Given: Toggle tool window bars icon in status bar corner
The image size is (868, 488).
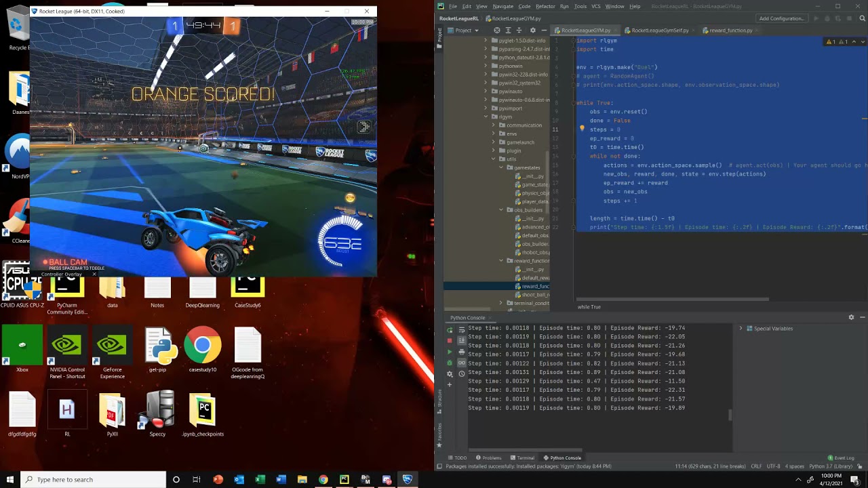Looking at the screenshot, I should click(439, 466).
